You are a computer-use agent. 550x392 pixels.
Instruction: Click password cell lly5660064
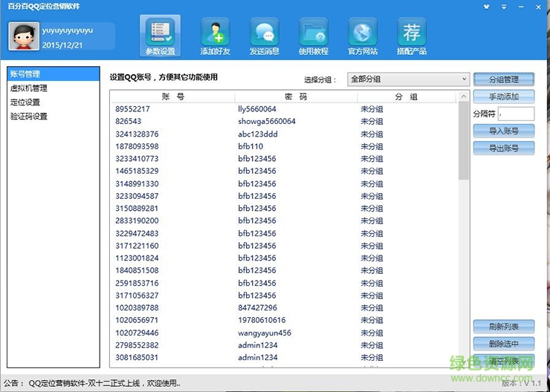coord(257,109)
